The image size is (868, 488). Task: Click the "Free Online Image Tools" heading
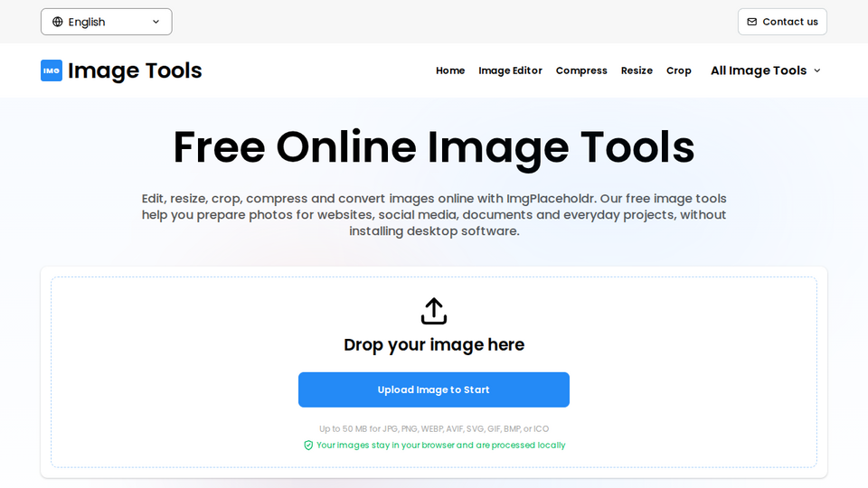434,147
